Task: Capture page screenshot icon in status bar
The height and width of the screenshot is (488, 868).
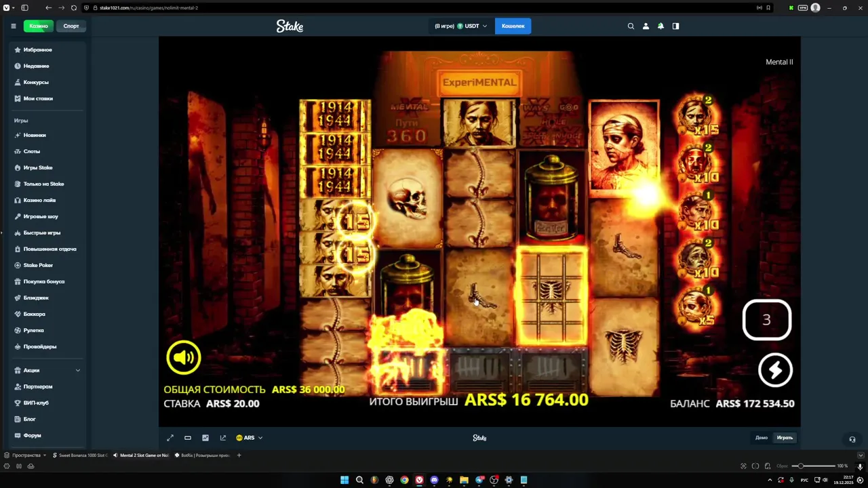Action: pyautogui.click(x=743, y=466)
